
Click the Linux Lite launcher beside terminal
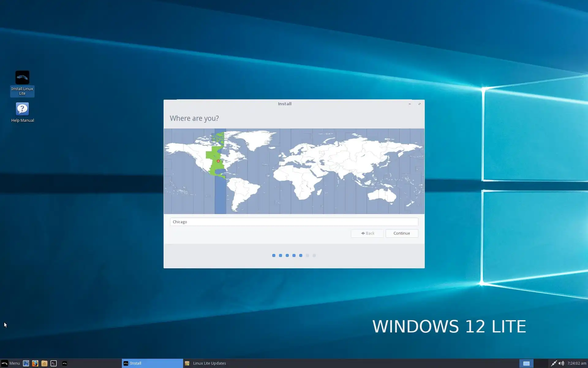click(x=65, y=363)
